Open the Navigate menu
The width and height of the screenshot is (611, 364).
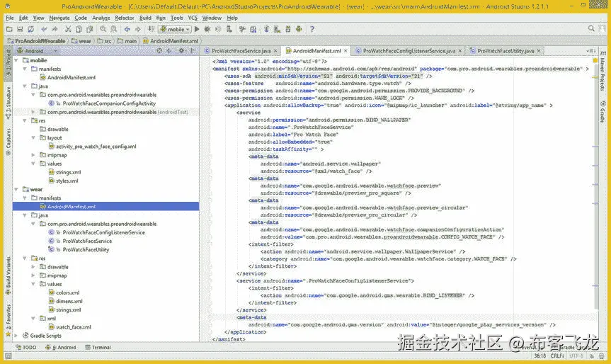59,18
